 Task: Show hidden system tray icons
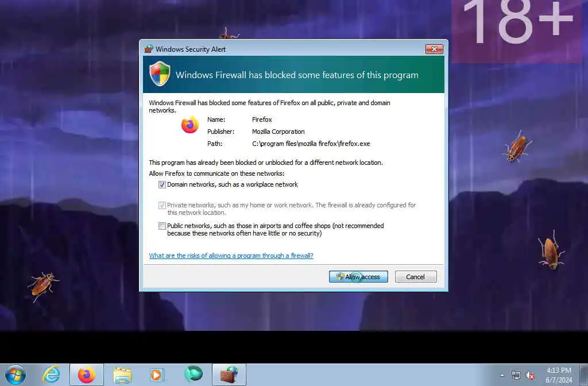[x=502, y=375]
